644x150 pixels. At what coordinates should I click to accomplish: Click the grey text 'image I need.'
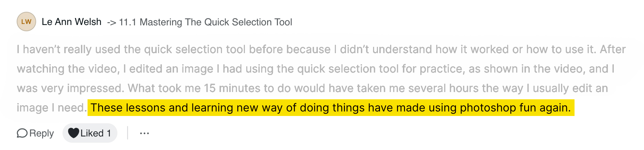pos(52,108)
